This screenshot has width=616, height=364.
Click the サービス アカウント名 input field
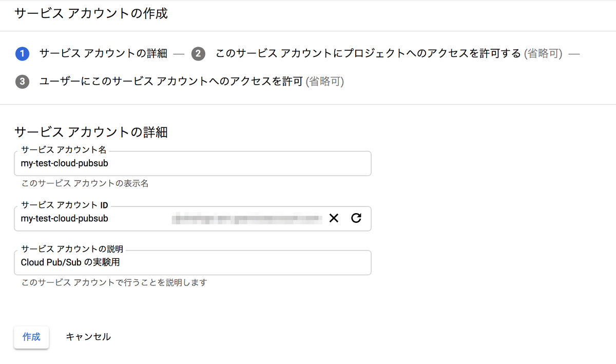click(x=192, y=163)
